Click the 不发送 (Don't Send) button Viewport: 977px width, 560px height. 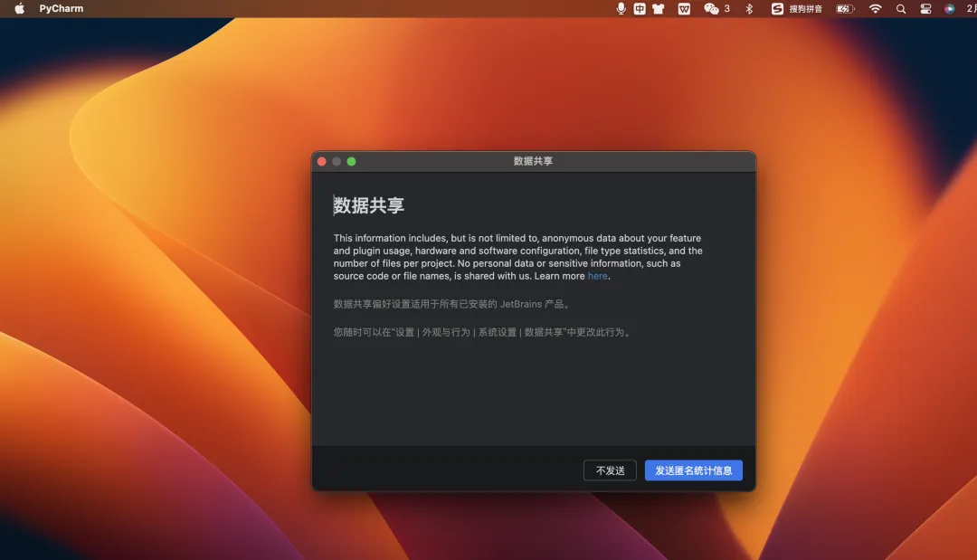point(610,470)
